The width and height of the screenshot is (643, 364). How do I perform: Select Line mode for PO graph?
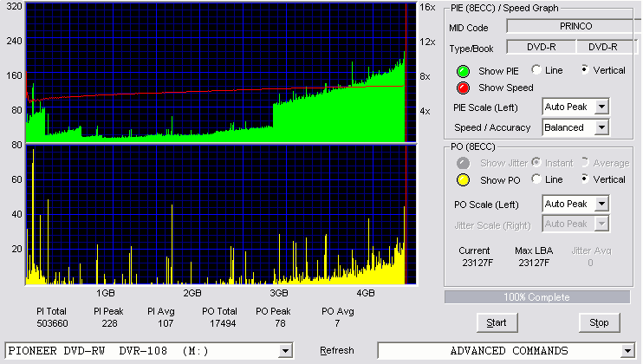536,179
